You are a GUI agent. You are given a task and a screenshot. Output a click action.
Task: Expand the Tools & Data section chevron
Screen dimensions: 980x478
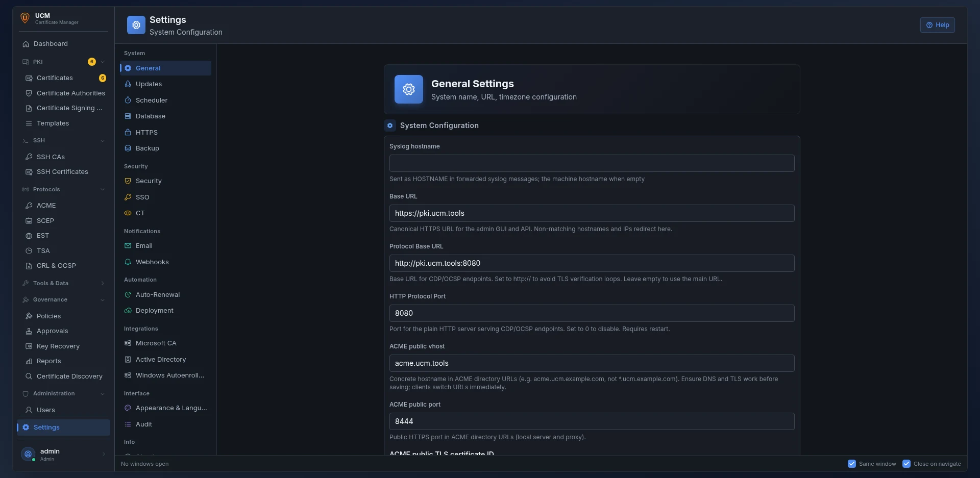[103, 283]
